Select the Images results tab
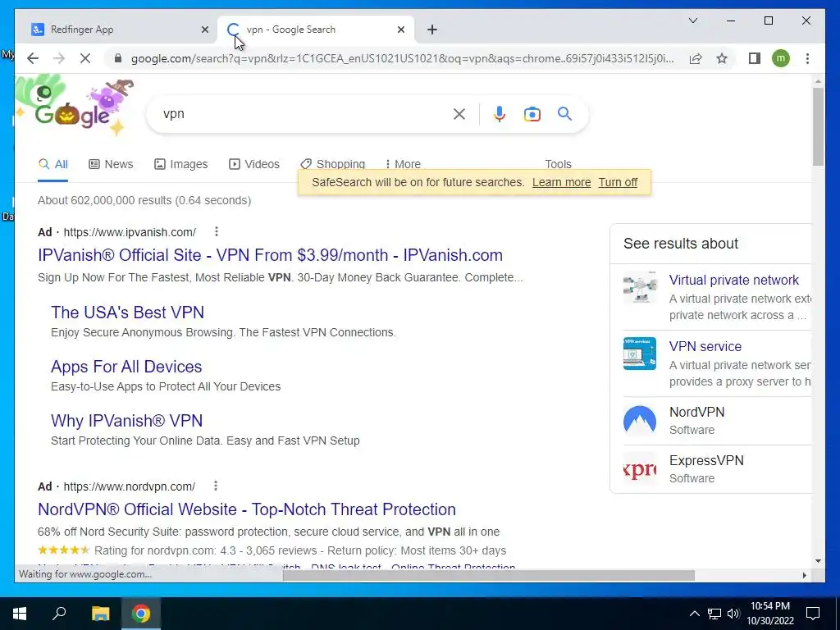 click(x=181, y=164)
